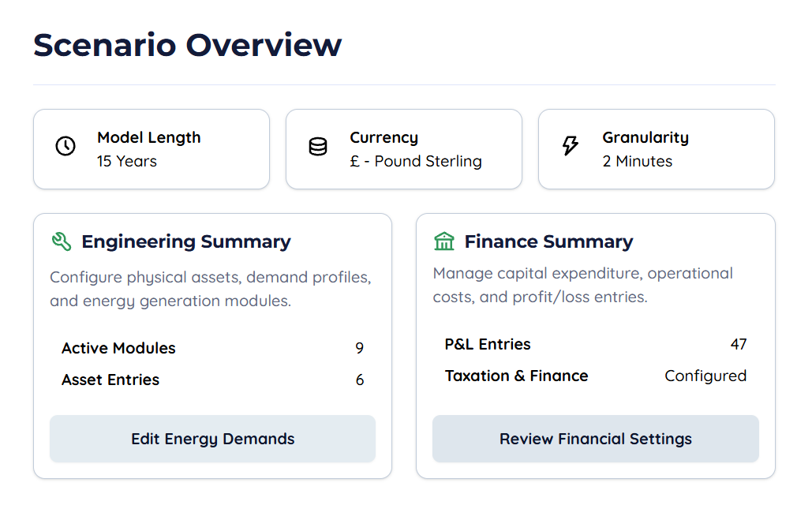Click the 2 Minutes granularity value

tap(638, 161)
